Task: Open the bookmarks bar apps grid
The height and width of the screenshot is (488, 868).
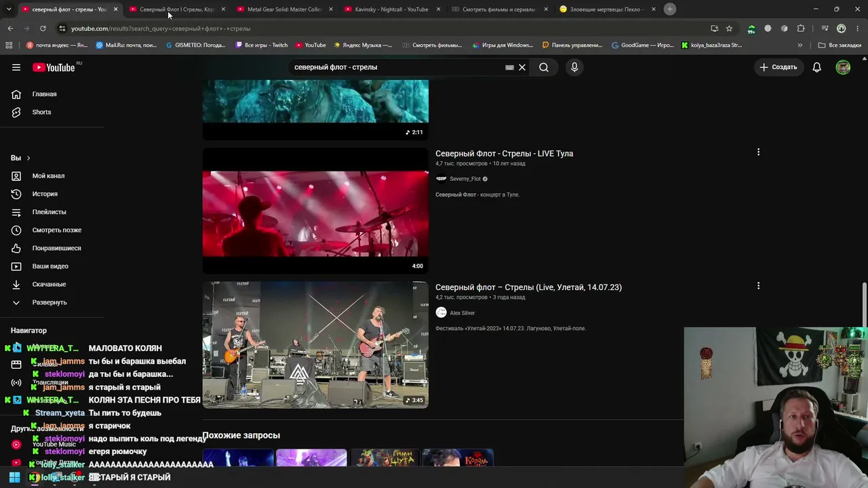Action: coord(9,45)
